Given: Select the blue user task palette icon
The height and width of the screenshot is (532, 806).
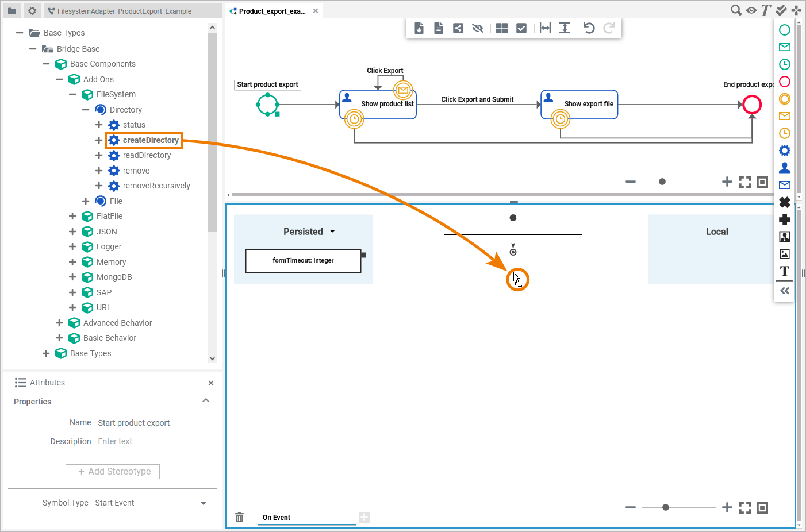Looking at the screenshot, I should [784, 168].
